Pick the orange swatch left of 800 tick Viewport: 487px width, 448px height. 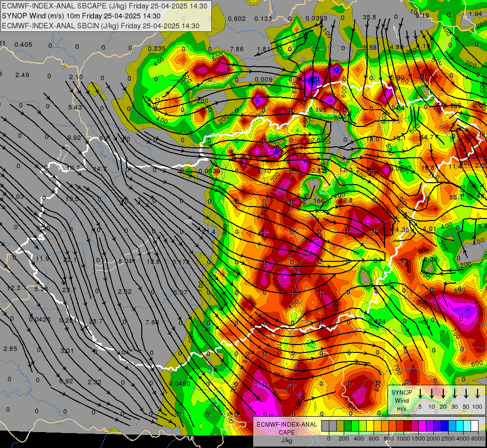tap(385, 426)
